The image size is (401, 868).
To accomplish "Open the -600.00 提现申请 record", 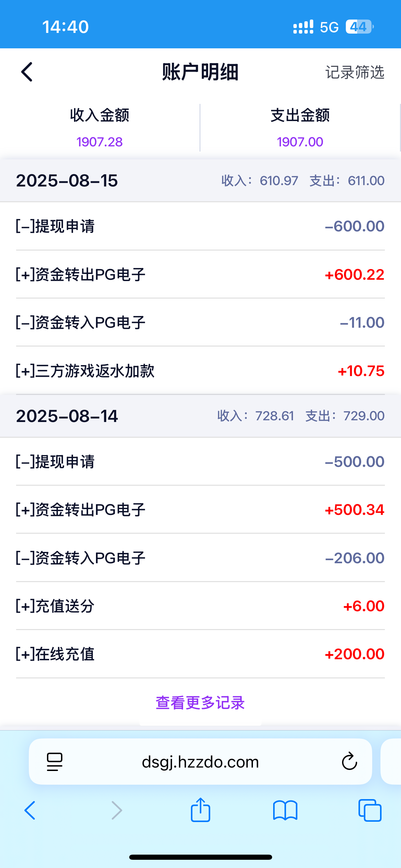I will (200, 226).
